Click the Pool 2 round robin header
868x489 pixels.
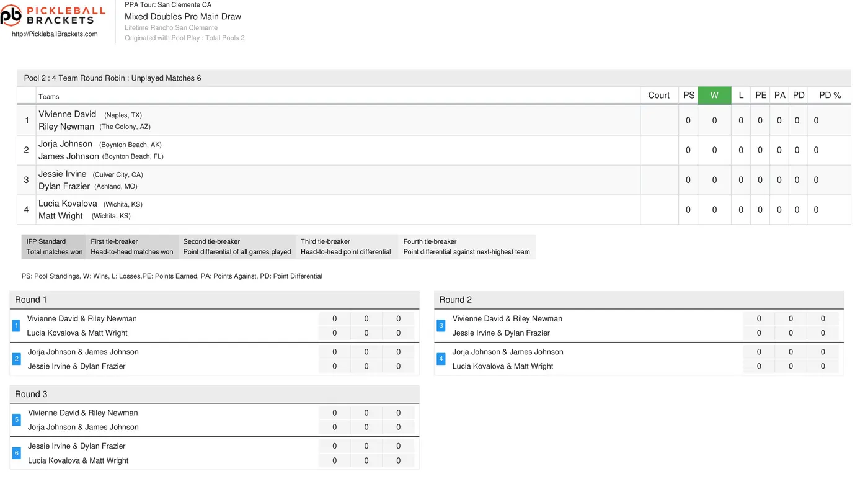(434, 78)
